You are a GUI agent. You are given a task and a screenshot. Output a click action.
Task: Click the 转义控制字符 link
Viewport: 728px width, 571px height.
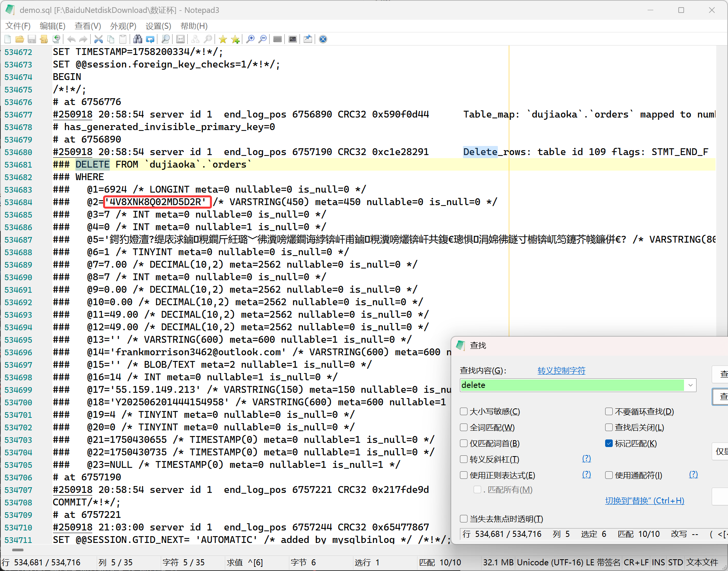(561, 370)
